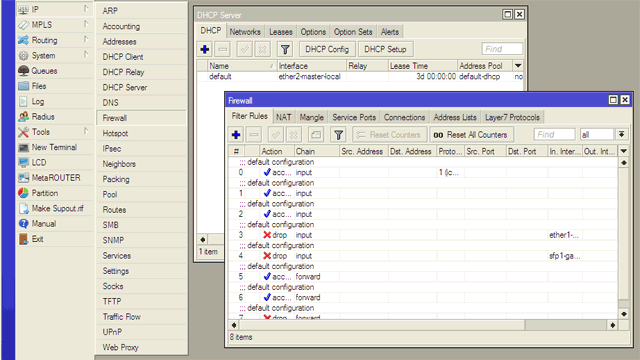Choose DNS from IP submenu
Viewport: 640px width, 360px height.
point(142,103)
